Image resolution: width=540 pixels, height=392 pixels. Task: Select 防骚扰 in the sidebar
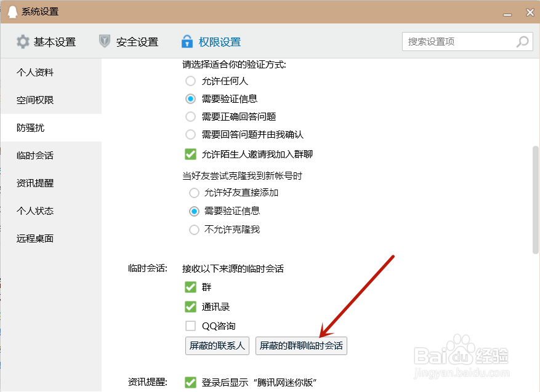(51, 127)
